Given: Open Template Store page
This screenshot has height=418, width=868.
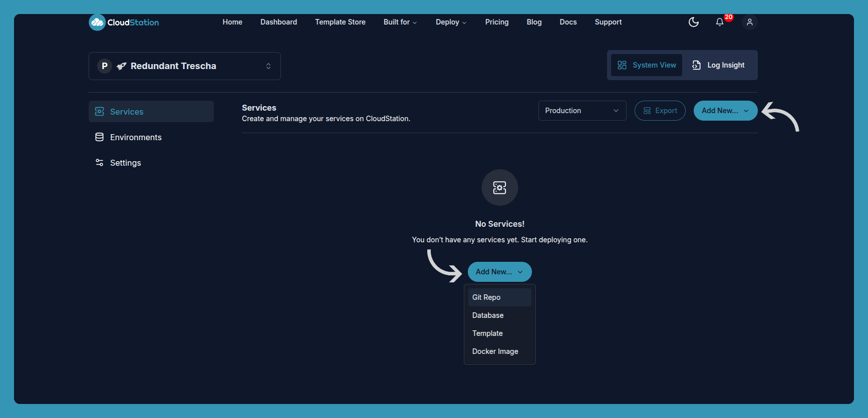Looking at the screenshot, I should [340, 22].
